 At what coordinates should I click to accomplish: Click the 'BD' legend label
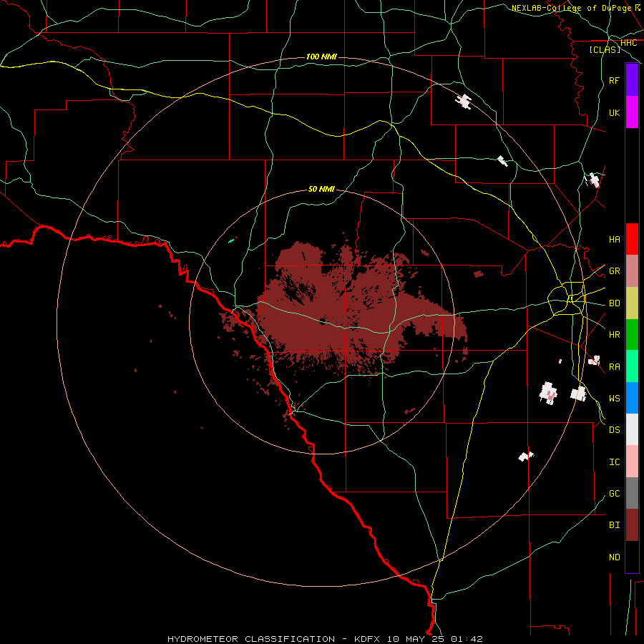(x=614, y=303)
